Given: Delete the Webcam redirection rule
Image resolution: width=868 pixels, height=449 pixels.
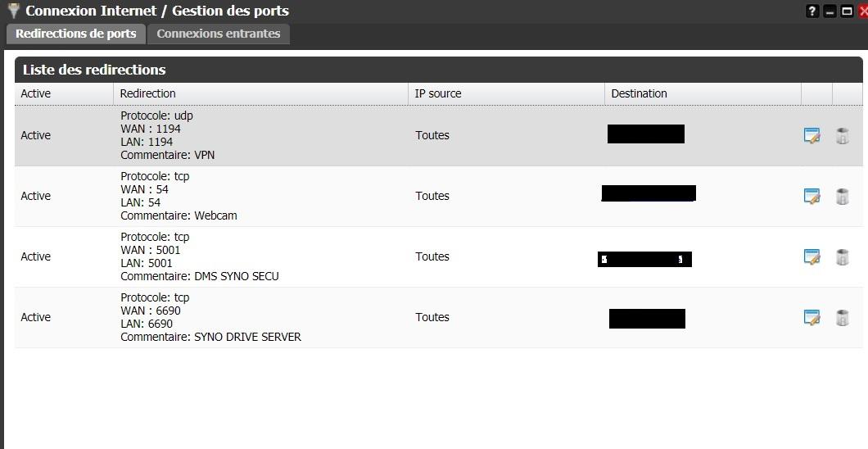Looking at the screenshot, I should click(842, 197).
